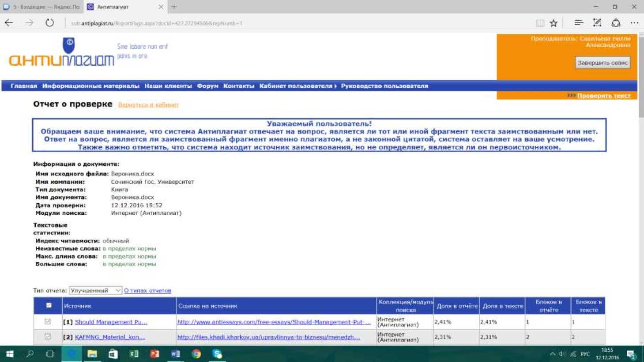This screenshot has width=644, height=362.
Task: Make a web note with pen icon
Action: tap(597, 23)
